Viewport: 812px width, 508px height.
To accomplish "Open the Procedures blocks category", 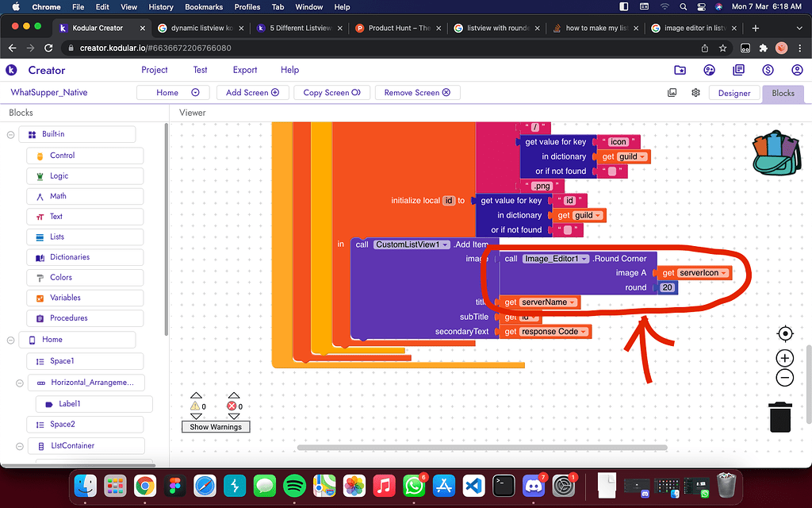I will pyautogui.click(x=85, y=318).
